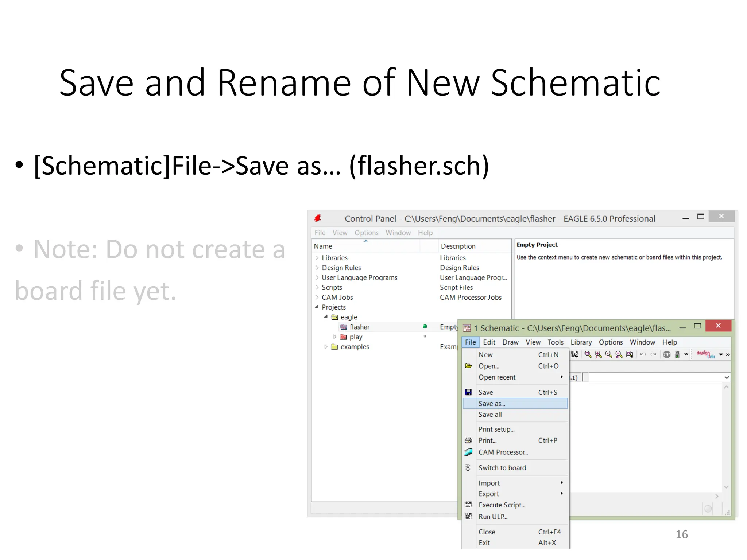
Task: Click the Run ULP icon in File menu
Action: pos(468,516)
